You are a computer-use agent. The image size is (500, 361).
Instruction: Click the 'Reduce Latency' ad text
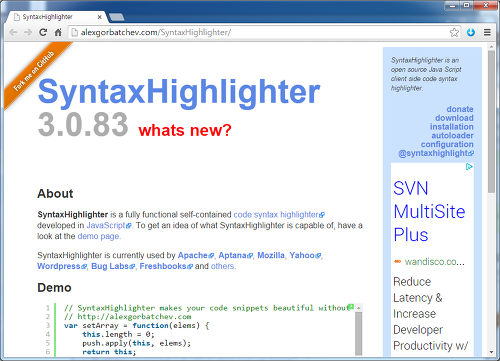tap(417, 290)
